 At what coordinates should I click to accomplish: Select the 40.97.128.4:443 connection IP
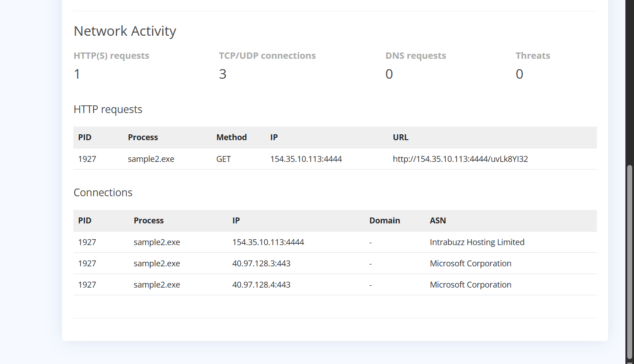pos(261,284)
